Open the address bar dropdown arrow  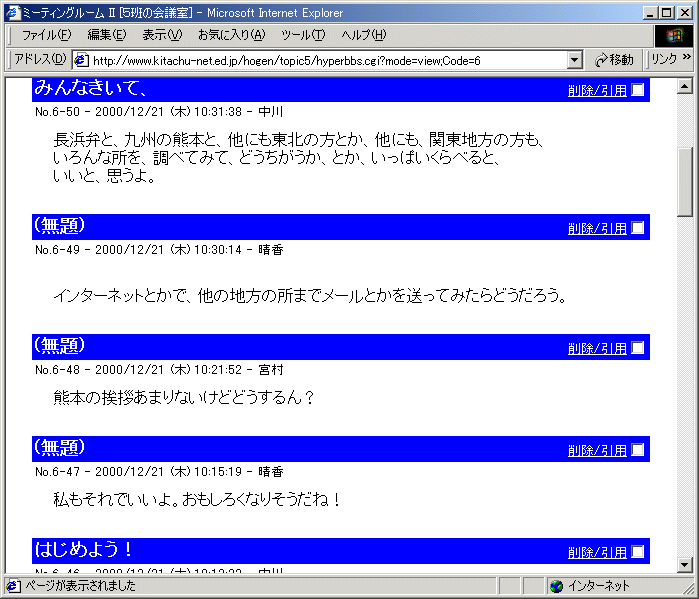(575, 60)
